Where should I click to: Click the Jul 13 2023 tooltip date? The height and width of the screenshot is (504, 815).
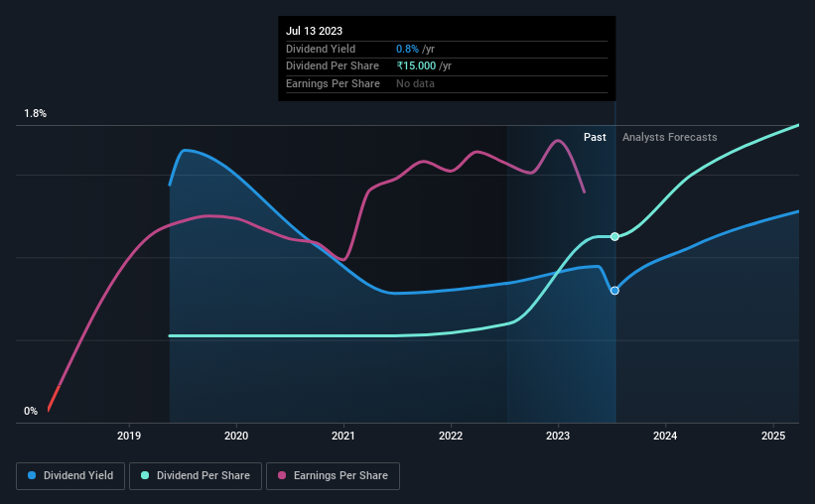point(314,31)
